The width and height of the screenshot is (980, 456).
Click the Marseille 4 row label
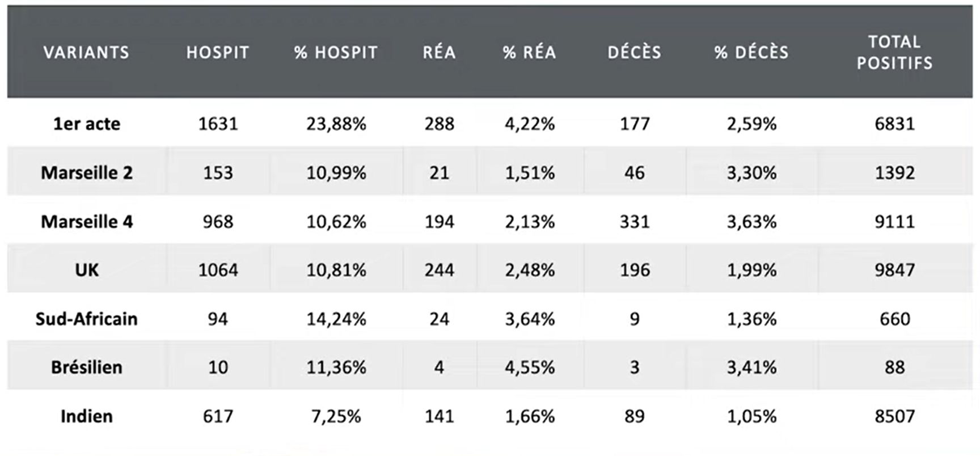tap(87, 221)
